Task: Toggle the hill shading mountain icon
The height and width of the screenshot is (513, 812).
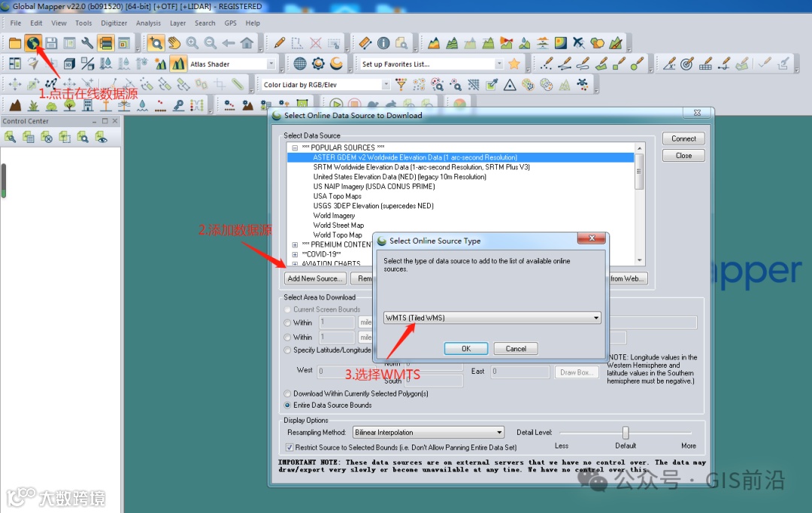Action: pos(178,64)
